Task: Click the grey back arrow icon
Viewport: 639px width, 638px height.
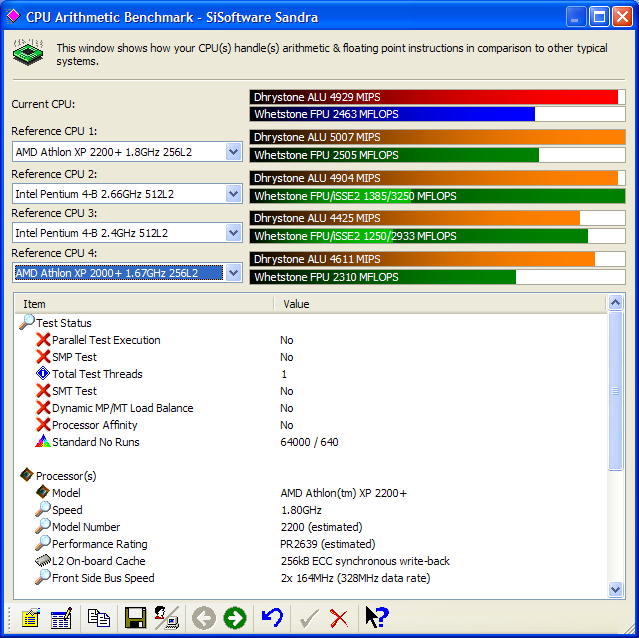Action: click(204, 618)
